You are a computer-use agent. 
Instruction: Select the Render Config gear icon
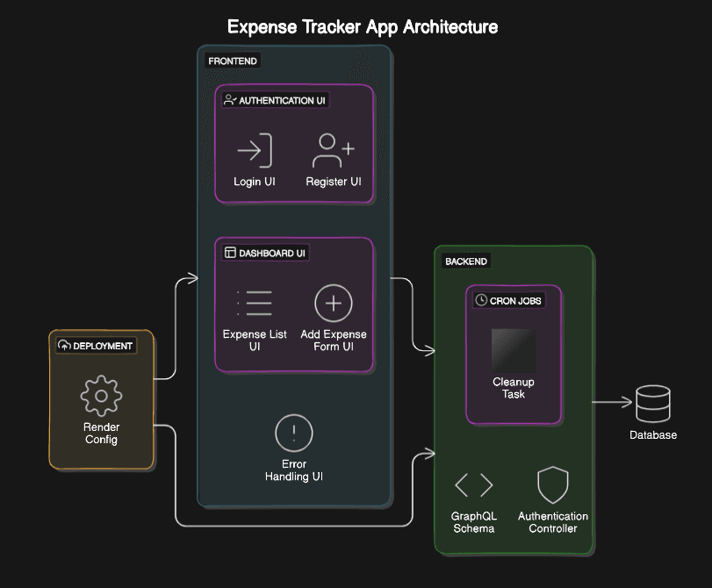pos(101,396)
